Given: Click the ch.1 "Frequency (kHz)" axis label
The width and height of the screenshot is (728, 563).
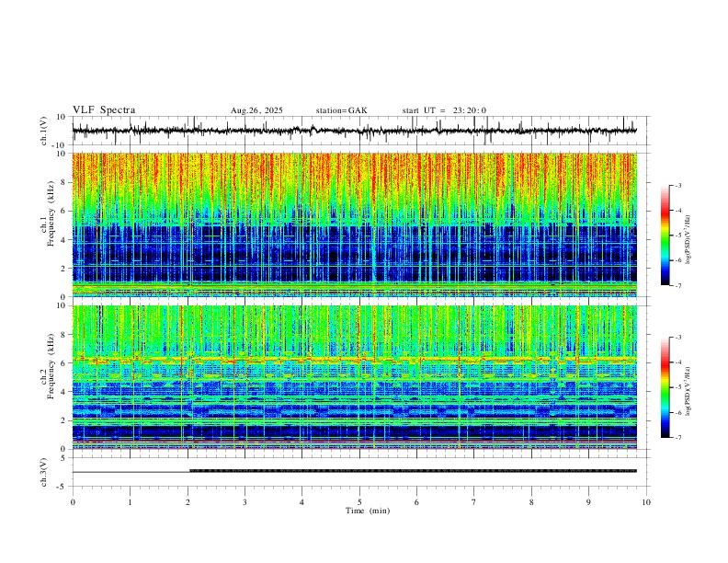Looking at the screenshot, I should [51, 213].
